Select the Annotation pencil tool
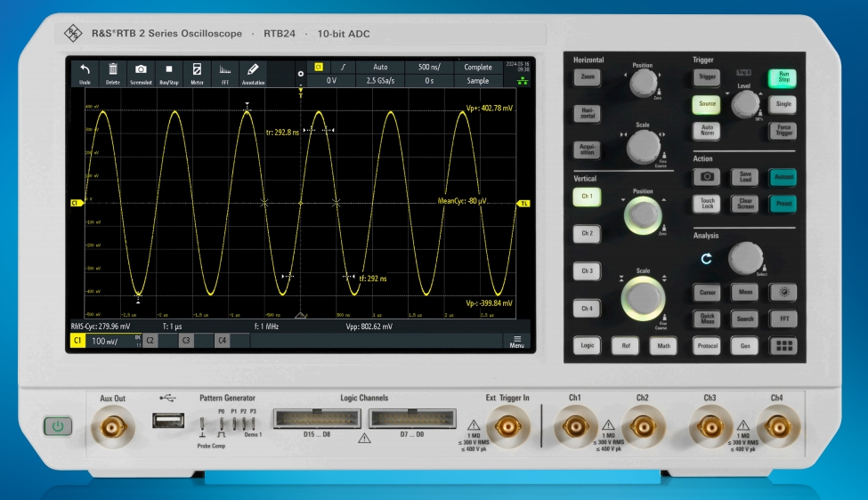Image resolution: width=868 pixels, height=500 pixels. click(253, 73)
